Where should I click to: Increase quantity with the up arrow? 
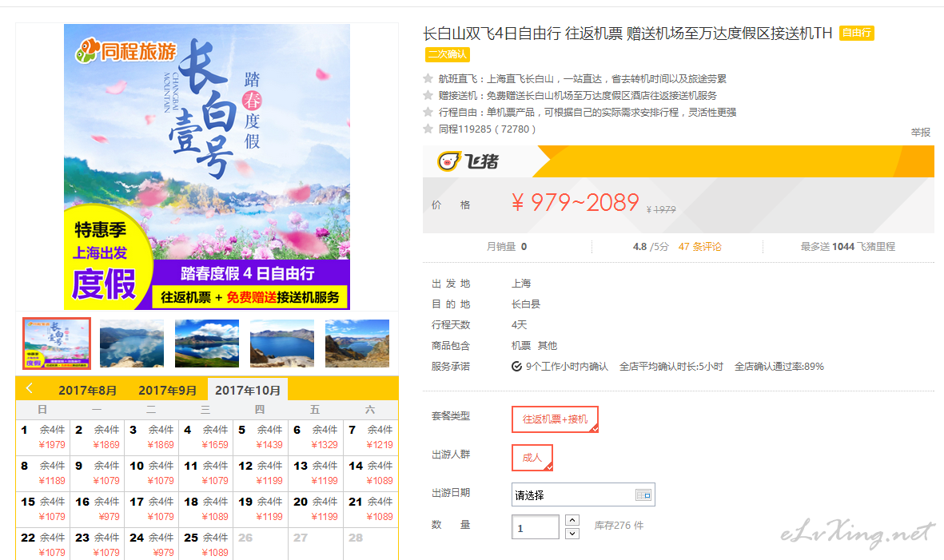point(572,520)
